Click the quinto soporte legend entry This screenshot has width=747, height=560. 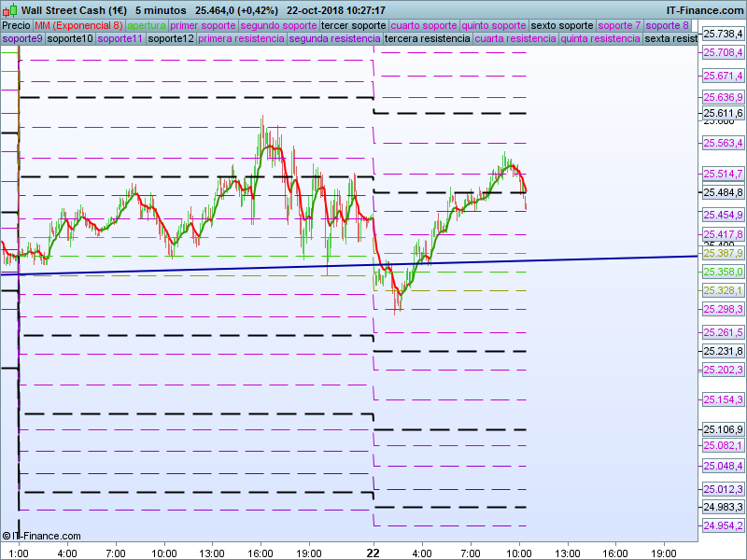click(494, 26)
